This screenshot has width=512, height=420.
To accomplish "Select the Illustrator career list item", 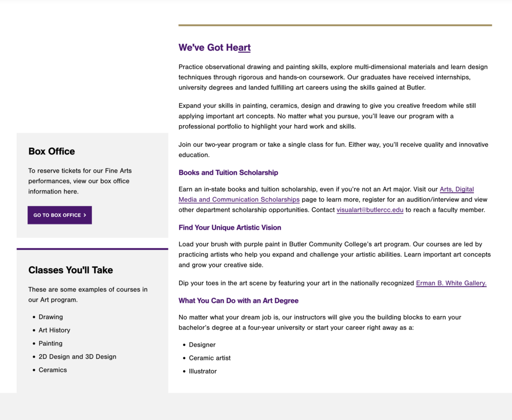I will click(202, 371).
